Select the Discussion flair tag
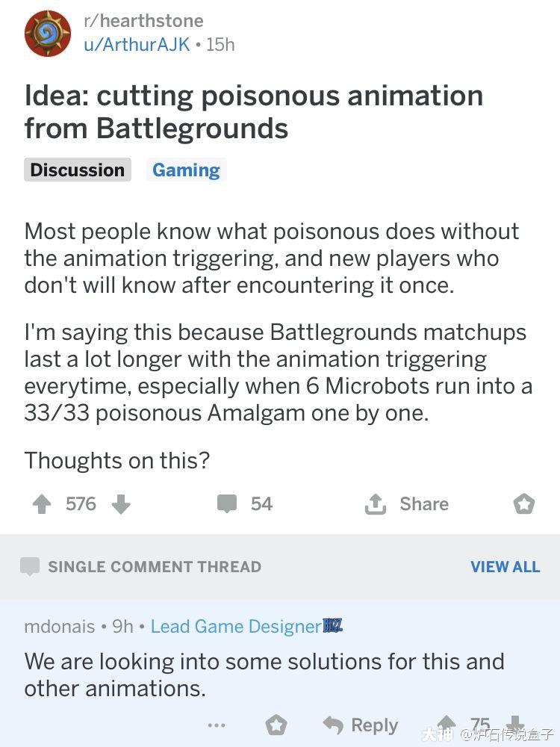Screen dimensions: 560x747 [78, 170]
